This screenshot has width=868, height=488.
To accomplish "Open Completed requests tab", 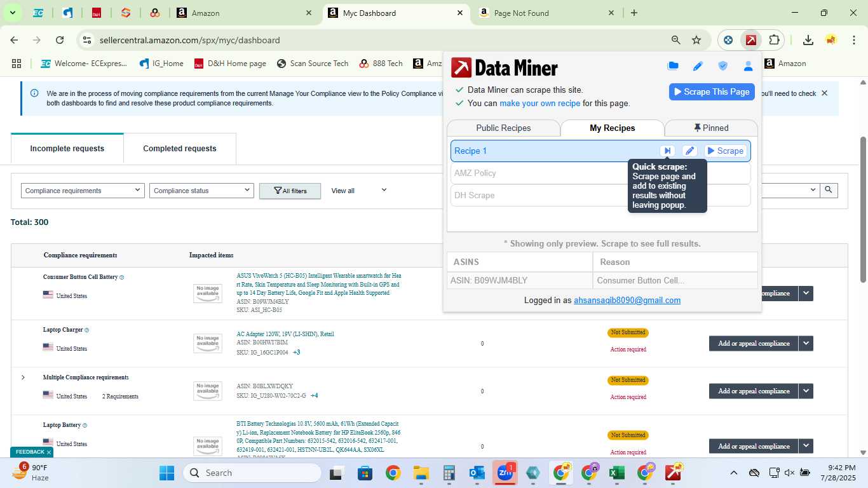I will (x=180, y=149).
